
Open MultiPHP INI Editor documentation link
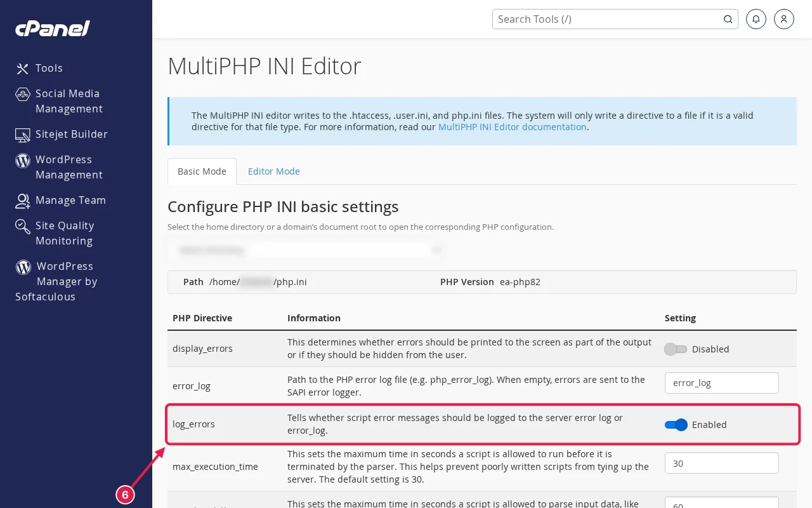(513, 126)
